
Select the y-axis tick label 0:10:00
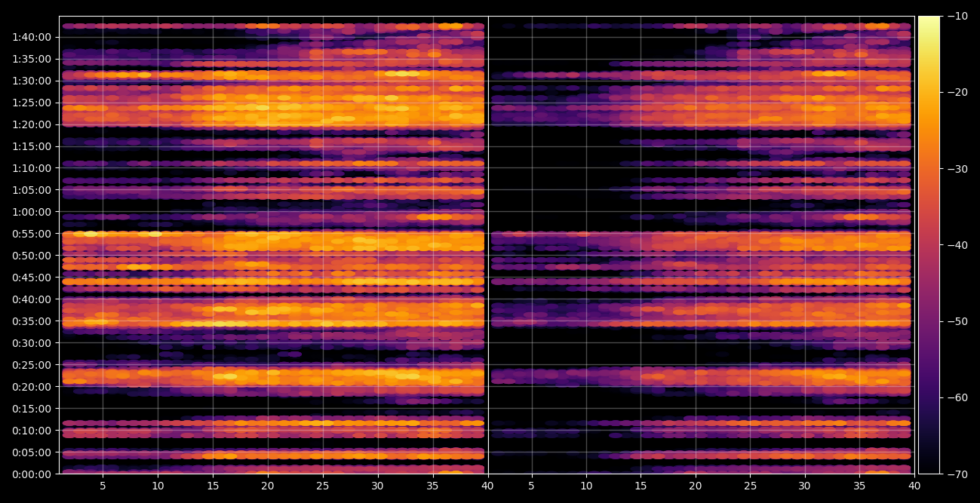pos(32,431)
